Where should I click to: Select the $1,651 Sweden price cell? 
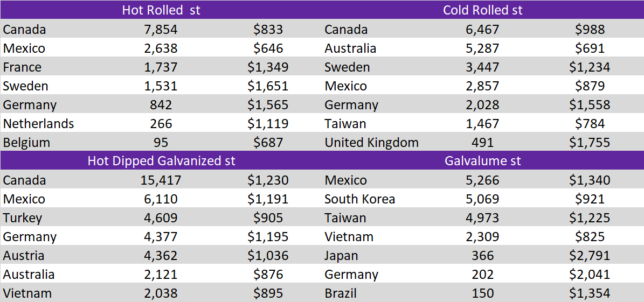coord(268,86)
